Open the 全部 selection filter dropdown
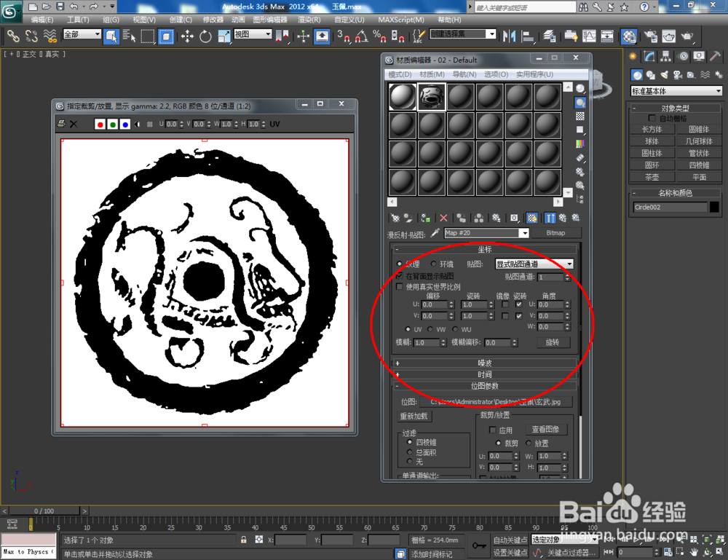Viewport: 728px width, 560px height. [x=82, y=34]
